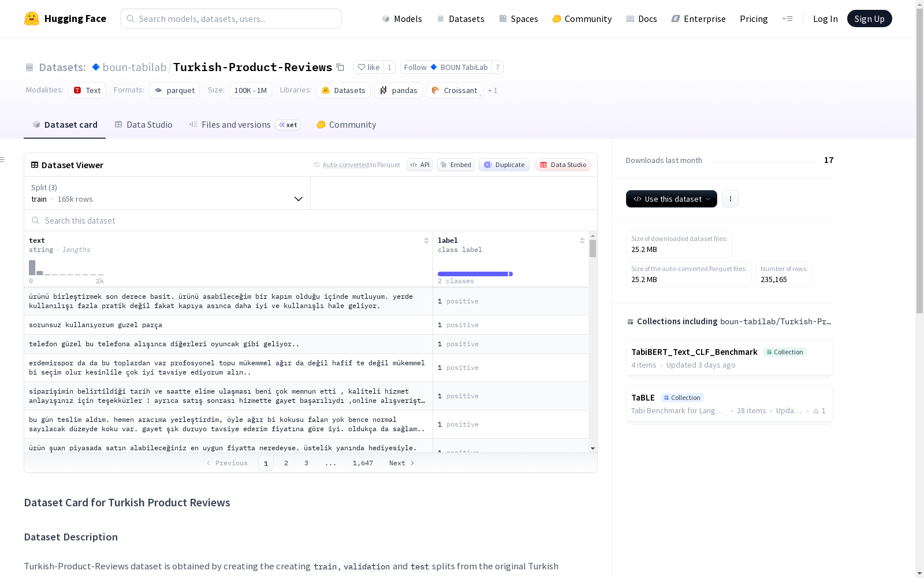Click the Embed button in Dataset Viewer
The height and width of the screenshot is (578, 924).
tap(456, 165)
